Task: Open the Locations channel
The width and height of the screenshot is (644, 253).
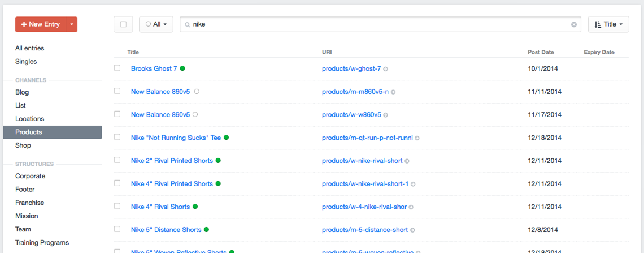Action: (x=29, y=118)
